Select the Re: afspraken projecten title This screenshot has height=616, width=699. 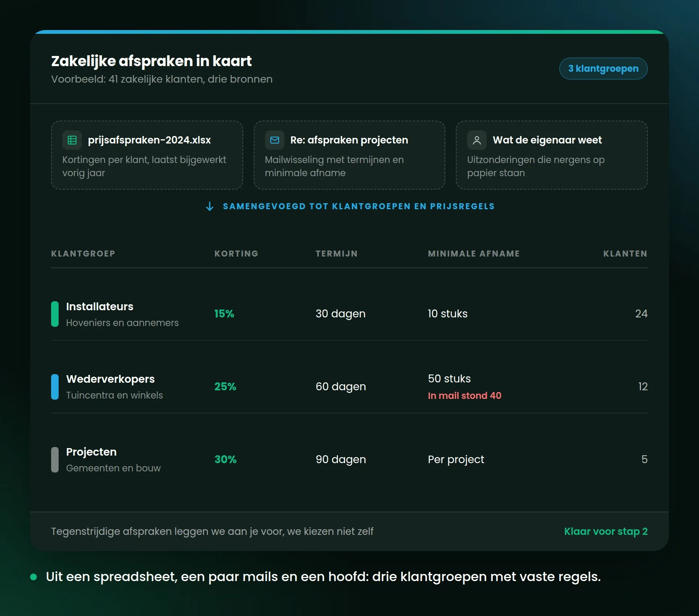point(349,140)
